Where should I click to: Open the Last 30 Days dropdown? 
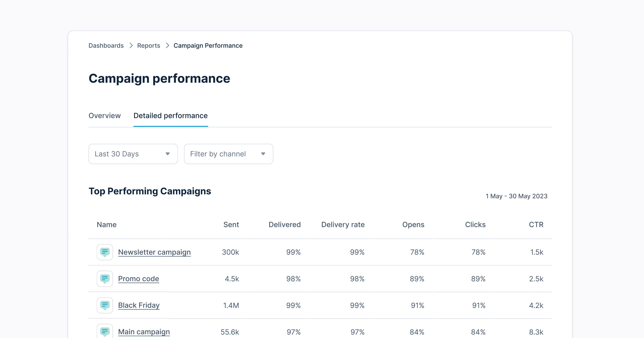pyautogui.click(x=133, y=154)
